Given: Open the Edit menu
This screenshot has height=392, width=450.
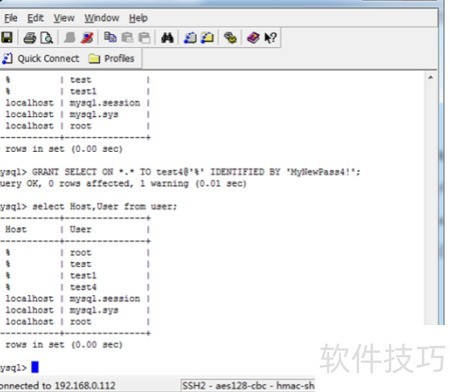Looking at the screenshot, I should (x=35, y=18).
